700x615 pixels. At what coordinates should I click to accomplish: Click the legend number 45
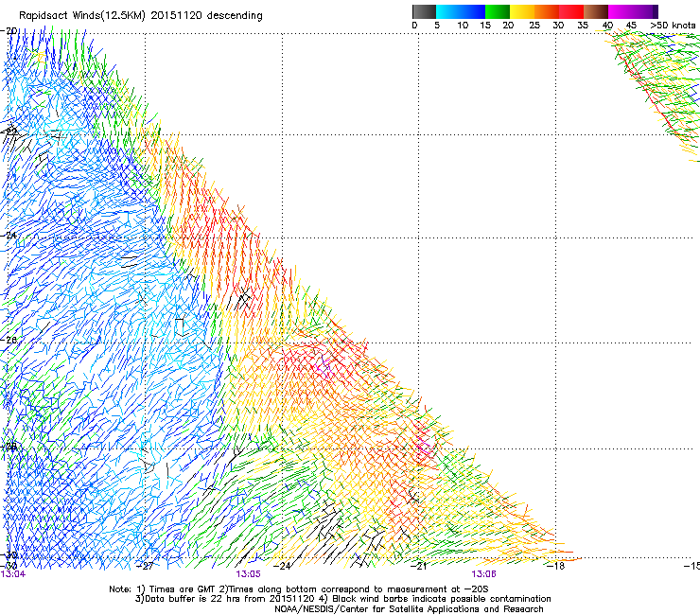pos(631,26)
